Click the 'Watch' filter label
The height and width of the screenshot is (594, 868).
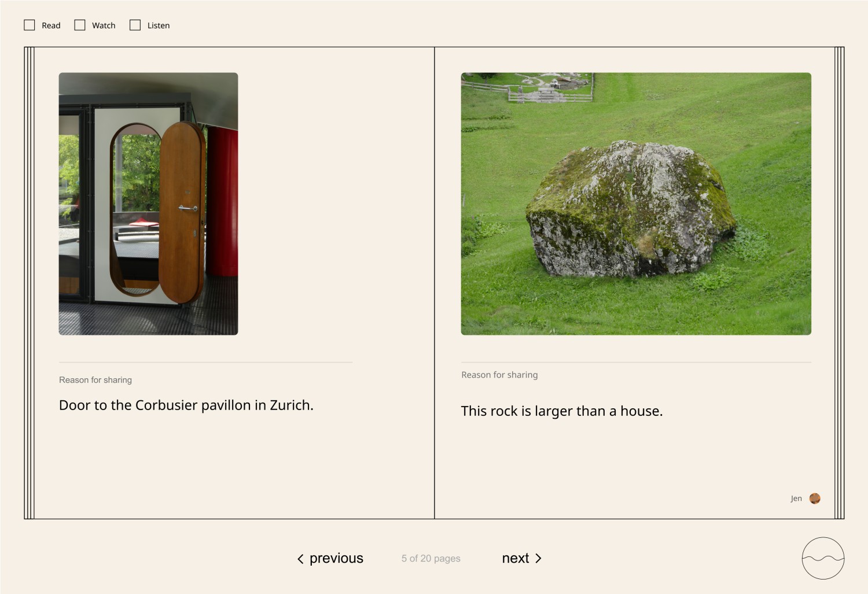pyautogui.click(x=104, y=25)
